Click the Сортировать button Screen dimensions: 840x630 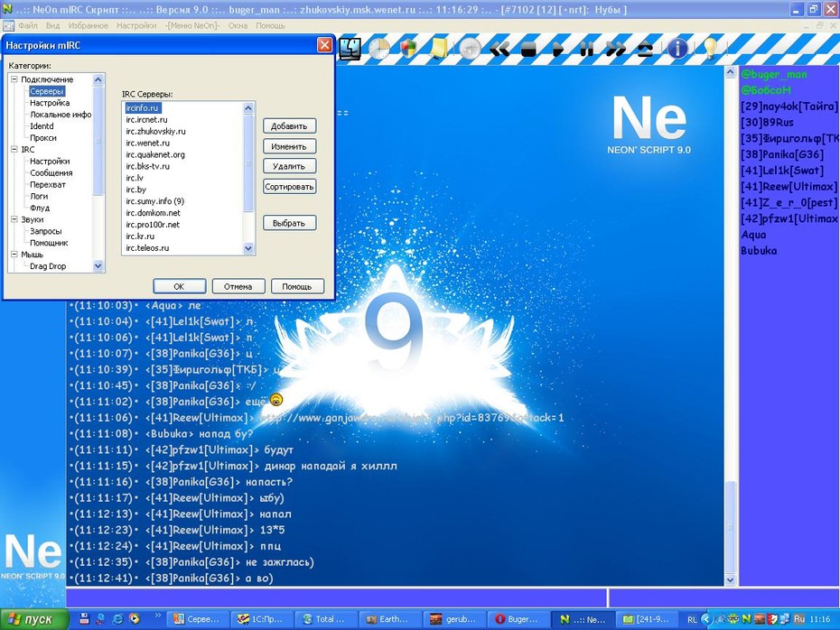point(289,187)
